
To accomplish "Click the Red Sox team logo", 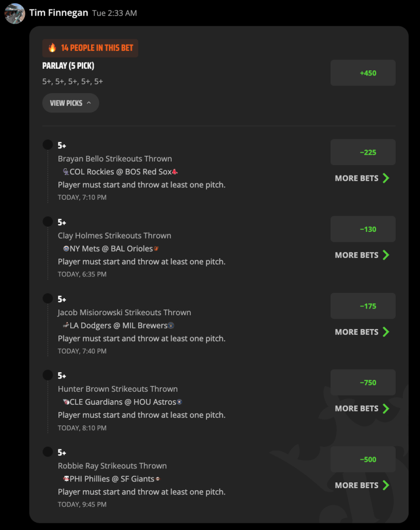I will click(175, 172).
